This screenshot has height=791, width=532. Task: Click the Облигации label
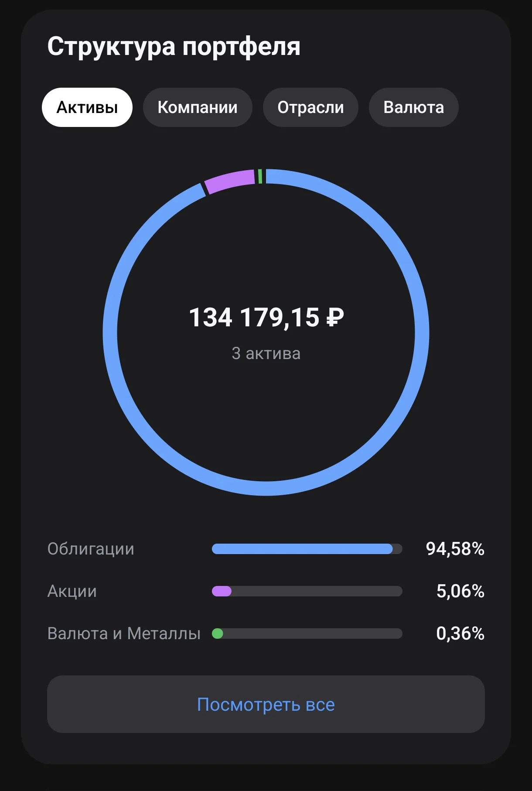click(x=91, y=549)
